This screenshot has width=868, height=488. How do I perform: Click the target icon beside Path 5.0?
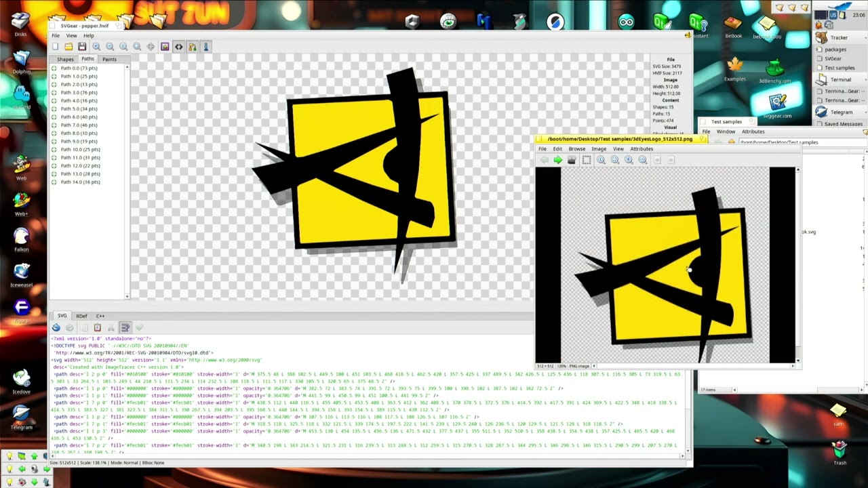pyautogui.click(x=54, y=108)
